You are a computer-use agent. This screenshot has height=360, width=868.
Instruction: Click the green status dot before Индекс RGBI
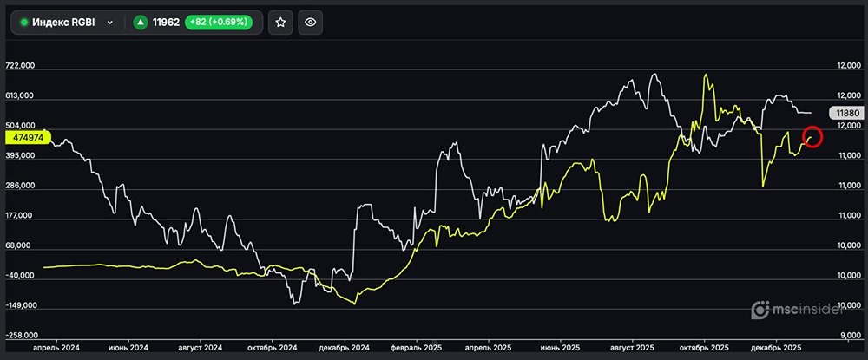pyautogui.click(x=24, y=23)
